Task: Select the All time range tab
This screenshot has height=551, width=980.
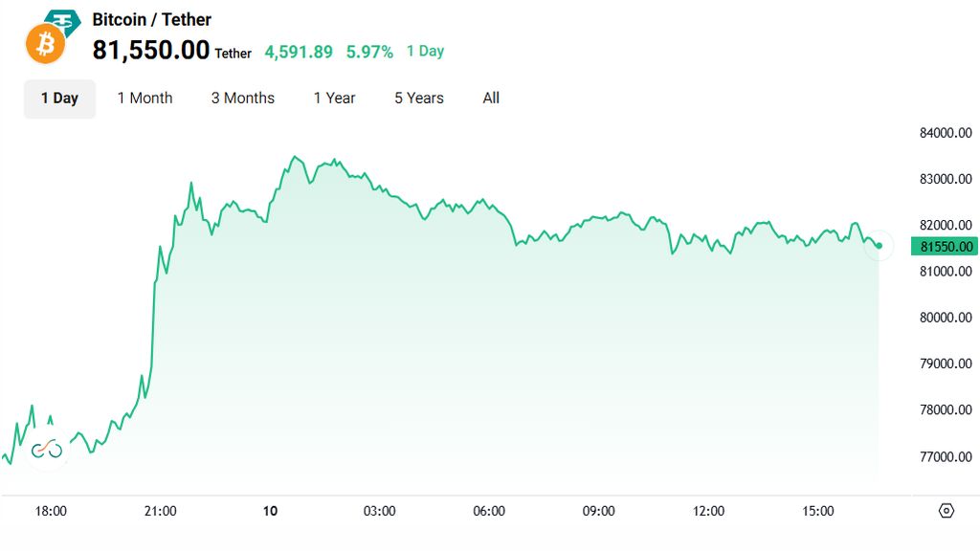Action: [x=491, y=99]
